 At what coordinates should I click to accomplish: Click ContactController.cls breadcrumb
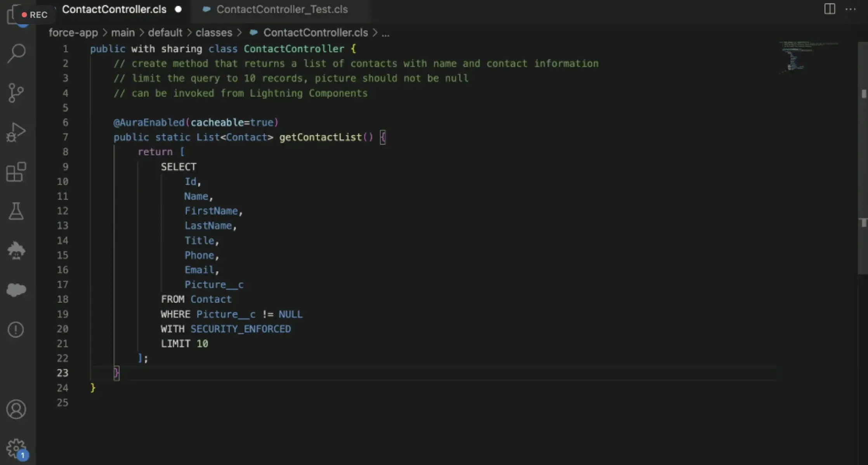(x=316, y=33)
